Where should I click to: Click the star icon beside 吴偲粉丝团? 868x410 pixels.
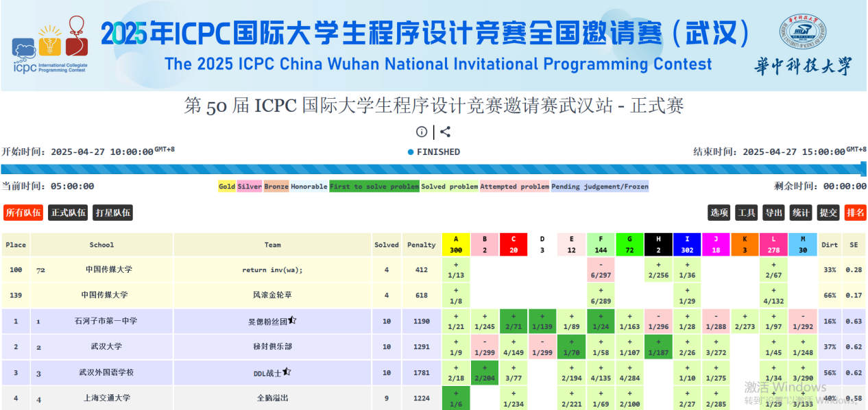(x=292, y=320)
